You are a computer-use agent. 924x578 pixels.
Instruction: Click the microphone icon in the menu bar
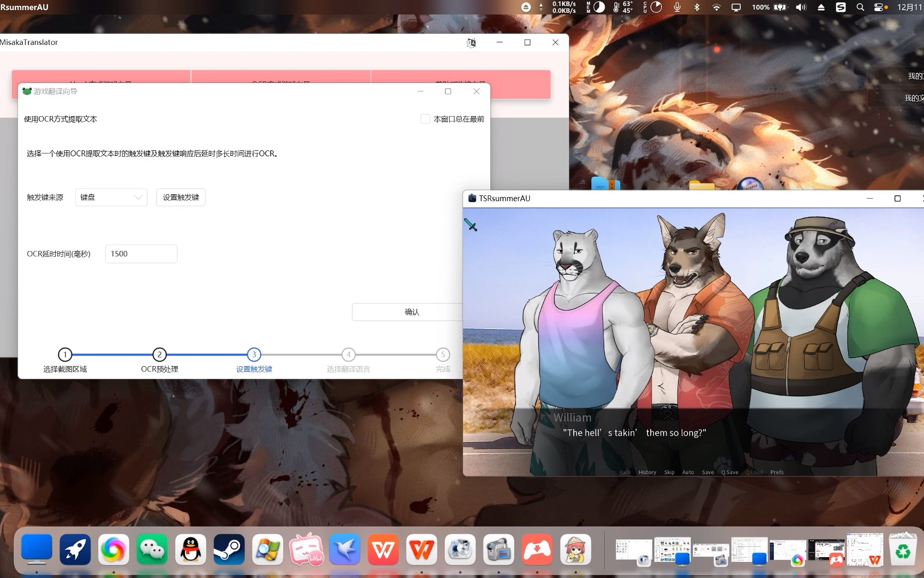click(677, 7)
